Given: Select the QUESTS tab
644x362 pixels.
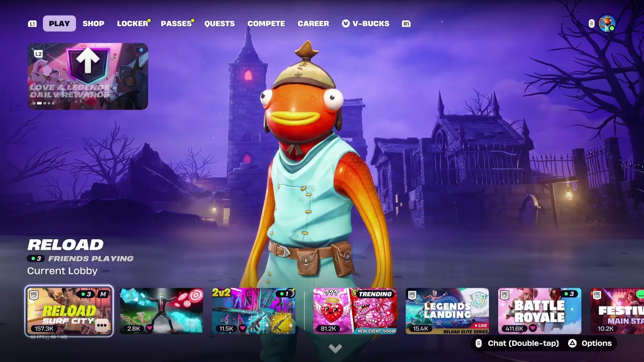Looking at the screenshot, I should (x=219, y=24).
